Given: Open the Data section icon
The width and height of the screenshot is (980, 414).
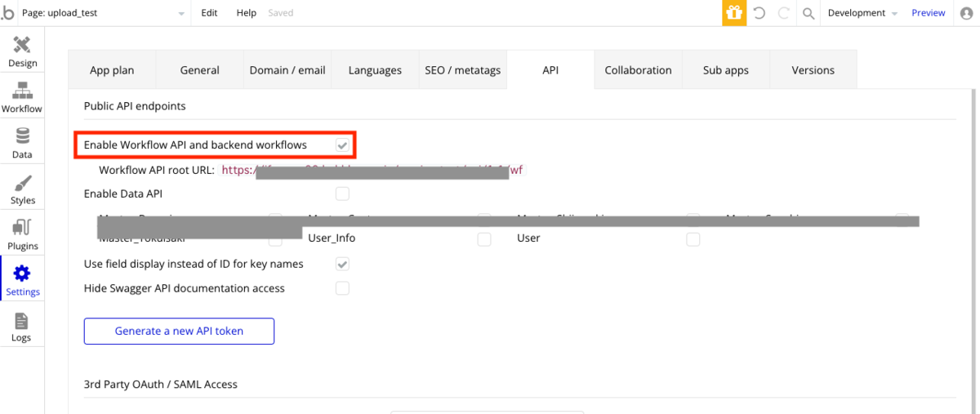Looking at the screenshot, I should (22, 142).
